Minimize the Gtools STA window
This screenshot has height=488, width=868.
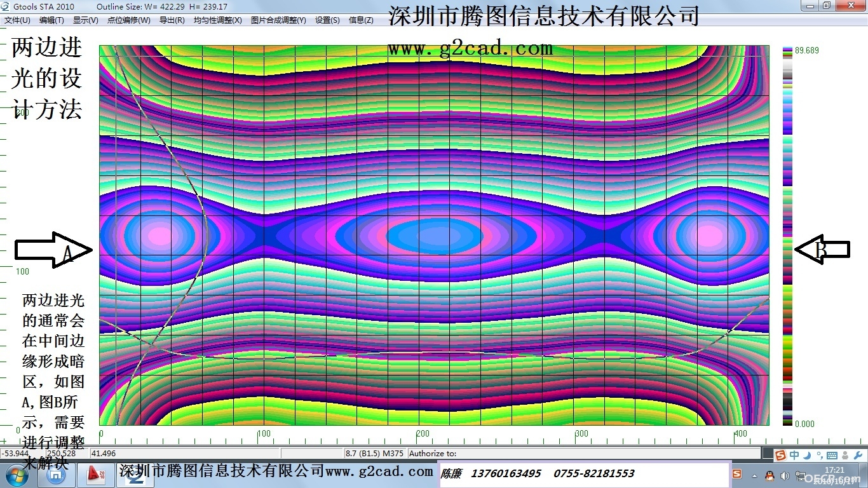(x=808, y=6)
